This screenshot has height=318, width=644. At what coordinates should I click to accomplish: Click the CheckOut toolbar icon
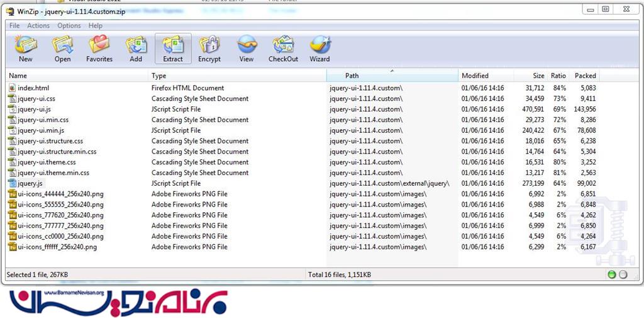[283, 45]
